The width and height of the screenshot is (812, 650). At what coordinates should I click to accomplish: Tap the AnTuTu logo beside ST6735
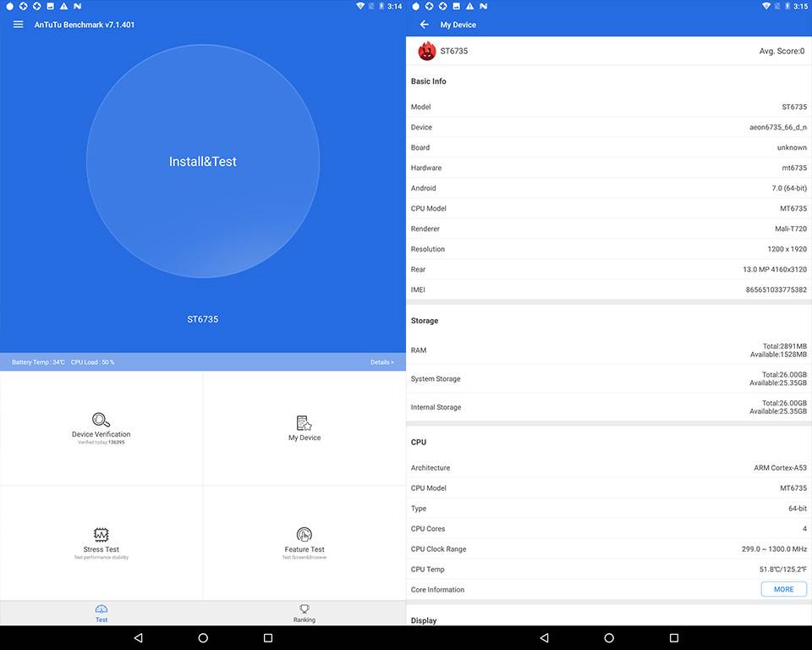[427, 51]
